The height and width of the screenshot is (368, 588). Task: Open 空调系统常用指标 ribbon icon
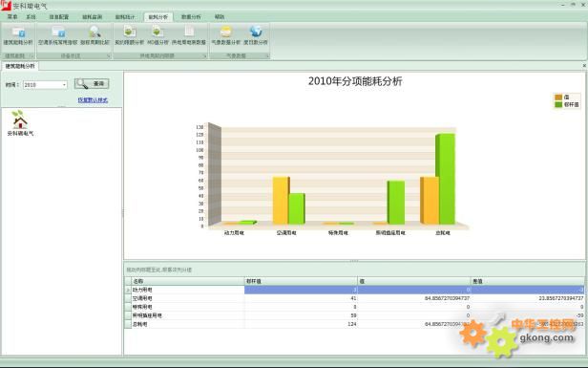pyautogui.click(x=58, y=32)
